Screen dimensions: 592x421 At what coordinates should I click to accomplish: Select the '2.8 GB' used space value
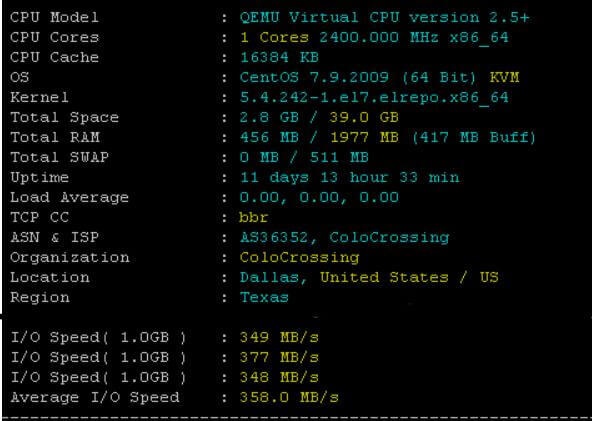coord(269,117)
